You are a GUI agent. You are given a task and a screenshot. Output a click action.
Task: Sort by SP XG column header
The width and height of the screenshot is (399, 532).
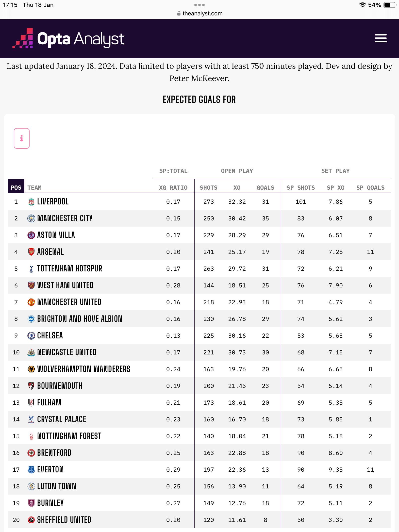click(335, 188)
